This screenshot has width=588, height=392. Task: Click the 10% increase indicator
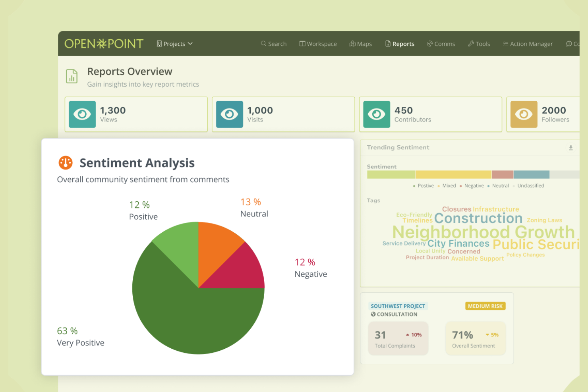414,335
